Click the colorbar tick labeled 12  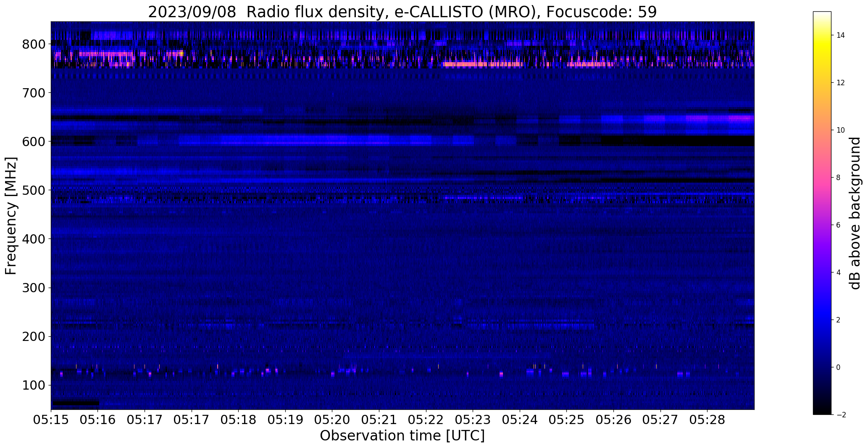point(841,83)
